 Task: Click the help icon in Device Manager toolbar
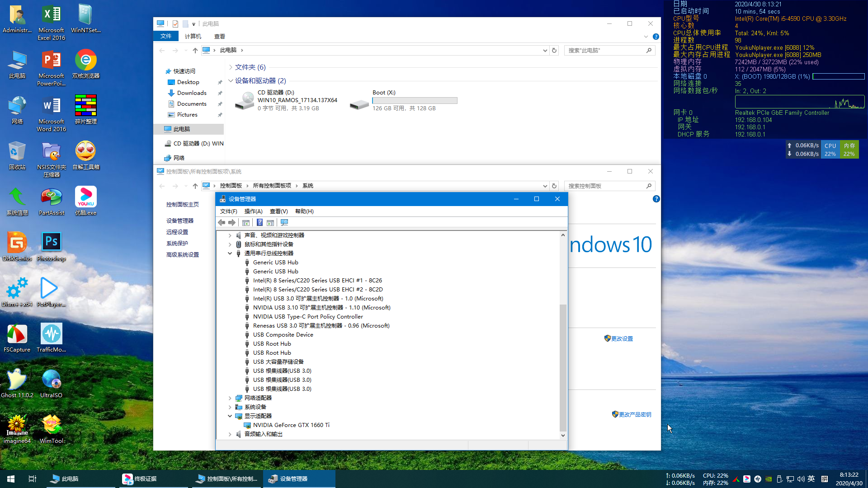[259, 222]
